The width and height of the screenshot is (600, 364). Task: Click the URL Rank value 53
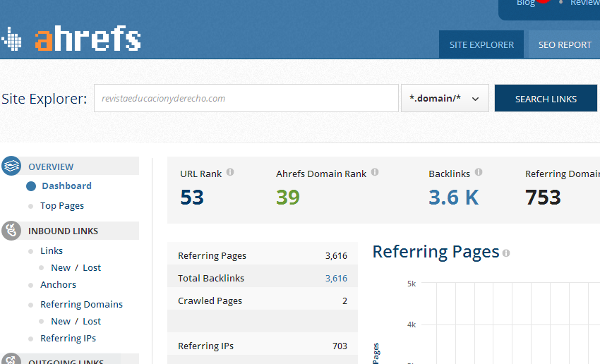pos(192,198)
